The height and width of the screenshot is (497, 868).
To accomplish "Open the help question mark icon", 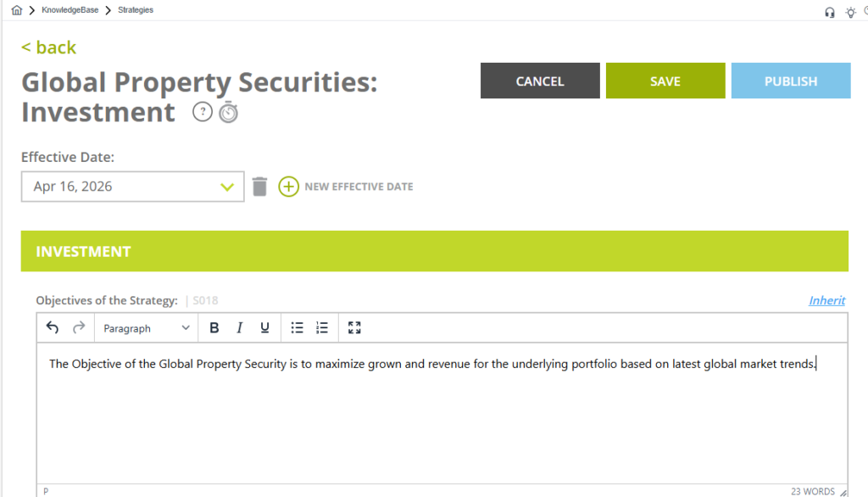I will click(202, 112).
